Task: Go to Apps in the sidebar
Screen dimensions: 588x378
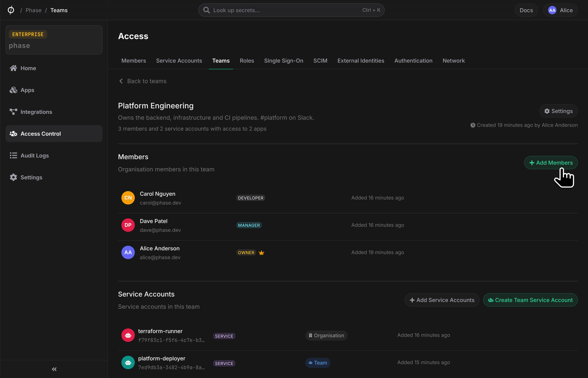Action: [54, 90]
